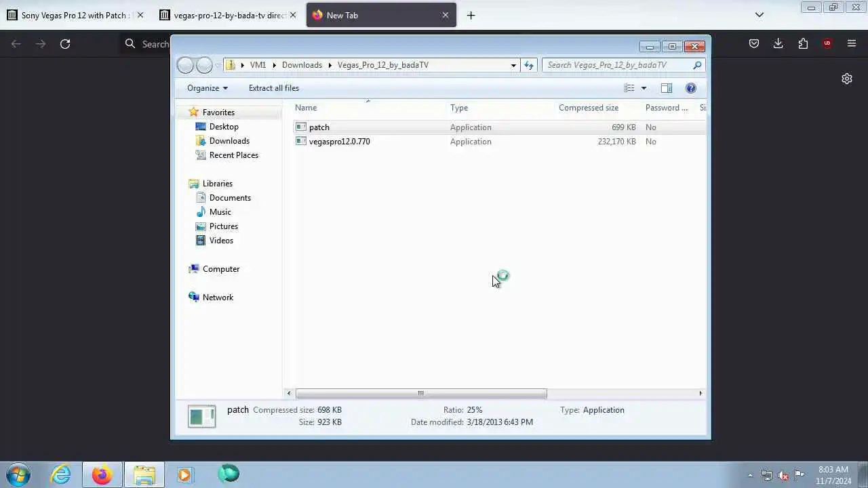Click the scrollbar right arrow
This screenshot has height=488, width=868.
701,393
